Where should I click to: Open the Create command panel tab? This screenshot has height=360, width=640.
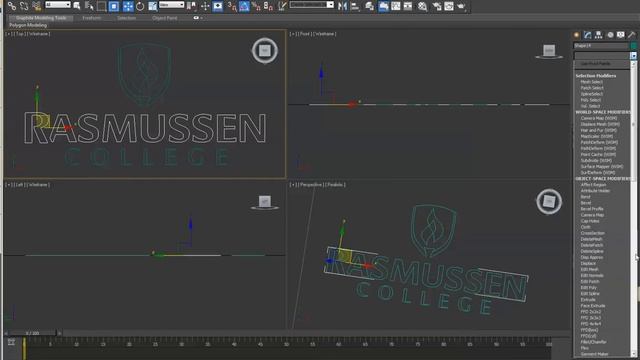coord(576,35)
